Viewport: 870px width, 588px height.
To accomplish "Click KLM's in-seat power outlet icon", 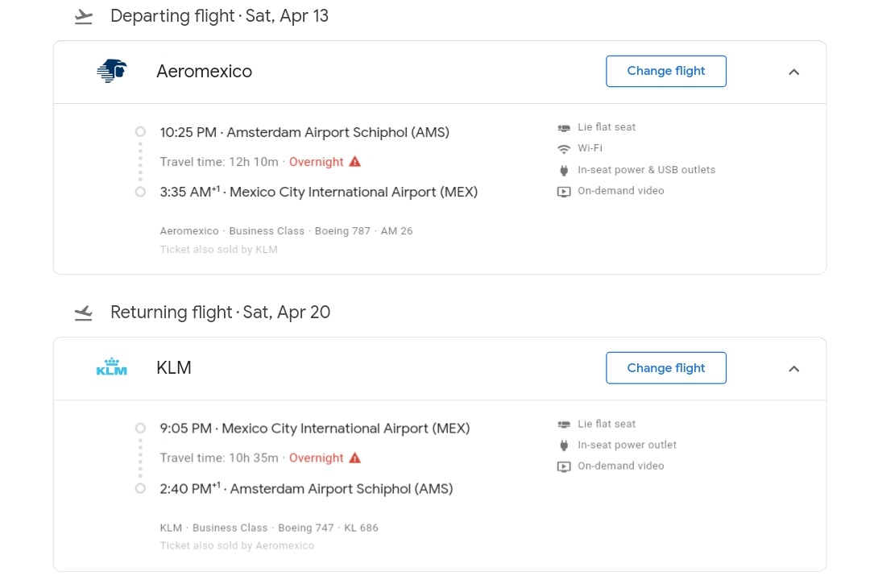I will pos(564,445).
